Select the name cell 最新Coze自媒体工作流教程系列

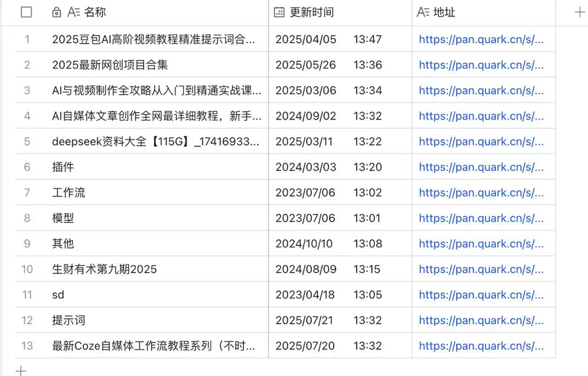click(x=153, y=346)
